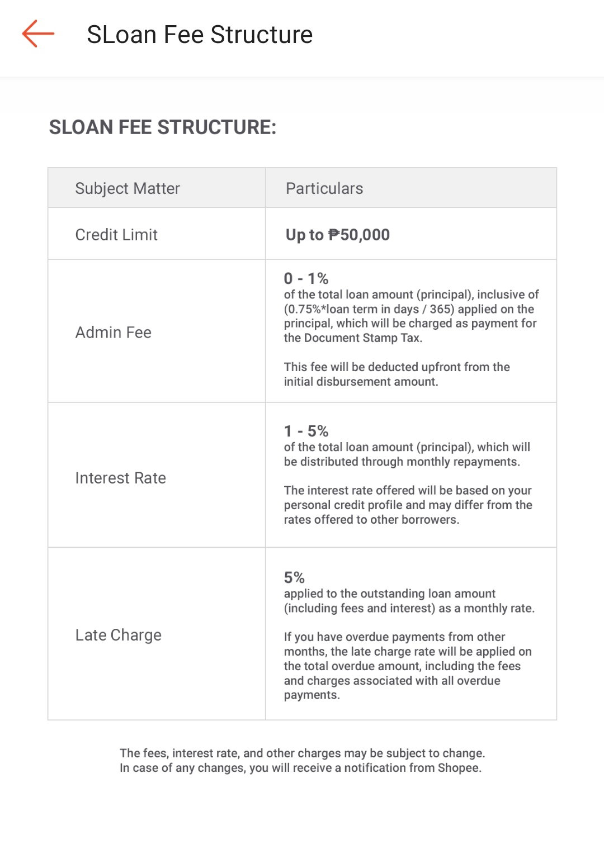604x868 pixels.
Task: Select the Interest Rate row label
Action: pyautogui.click(x=120, y=478)
